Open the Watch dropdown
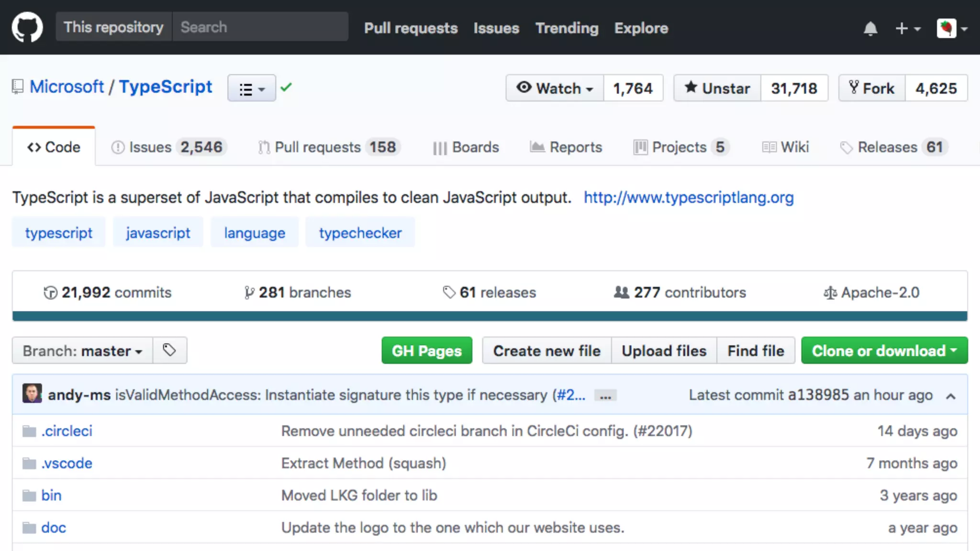 coord(555,88)
